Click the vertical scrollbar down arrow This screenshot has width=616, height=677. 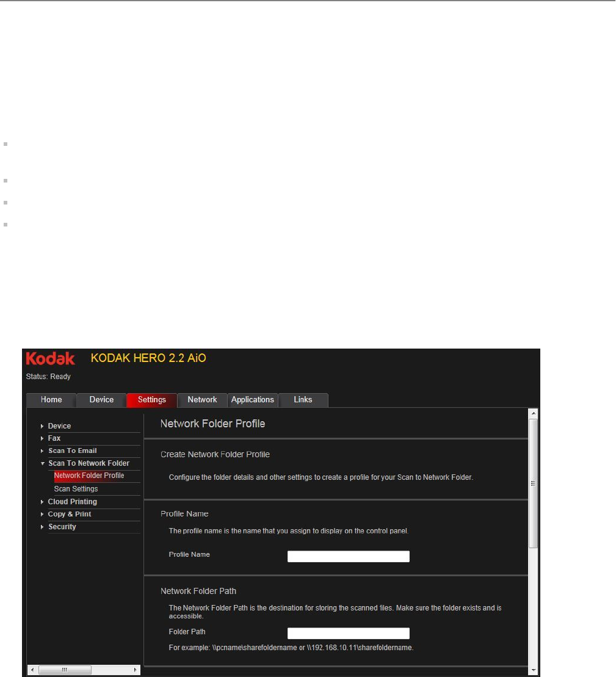534,670
